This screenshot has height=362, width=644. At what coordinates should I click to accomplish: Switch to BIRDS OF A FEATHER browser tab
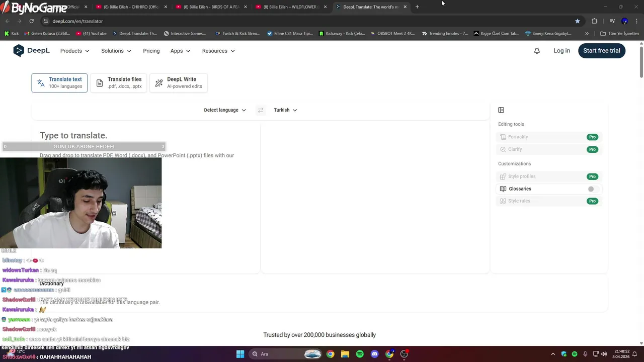210,7
